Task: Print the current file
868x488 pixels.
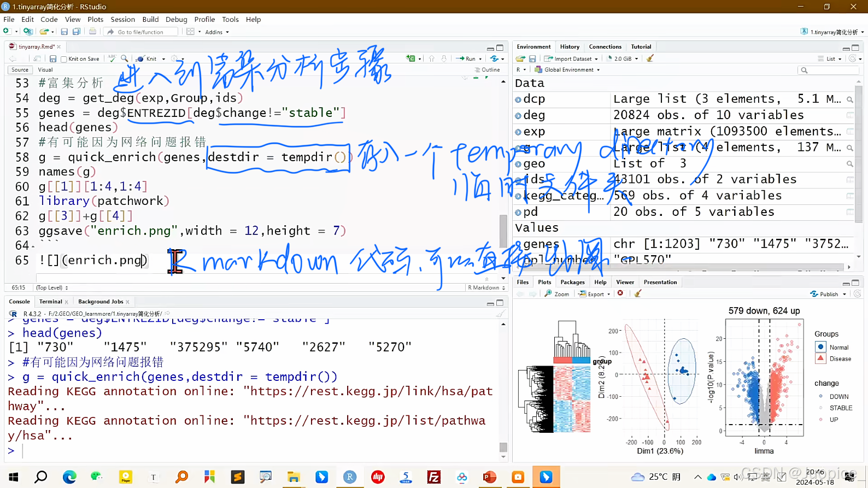Action: pos(93,32)
